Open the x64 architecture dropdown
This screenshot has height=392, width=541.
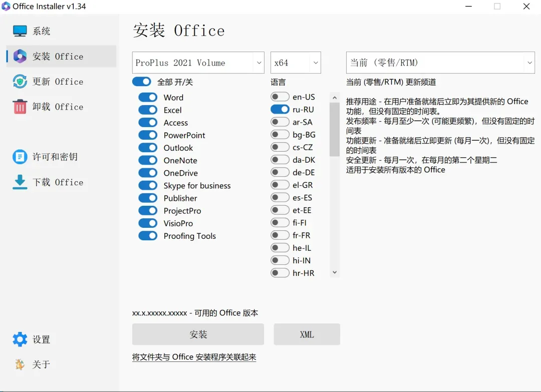[x=296, y=63]
